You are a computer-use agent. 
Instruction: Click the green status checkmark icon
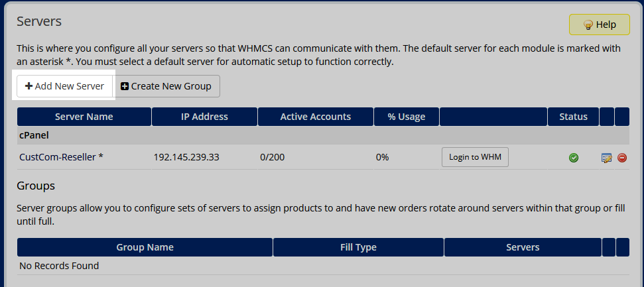[574, 158]
